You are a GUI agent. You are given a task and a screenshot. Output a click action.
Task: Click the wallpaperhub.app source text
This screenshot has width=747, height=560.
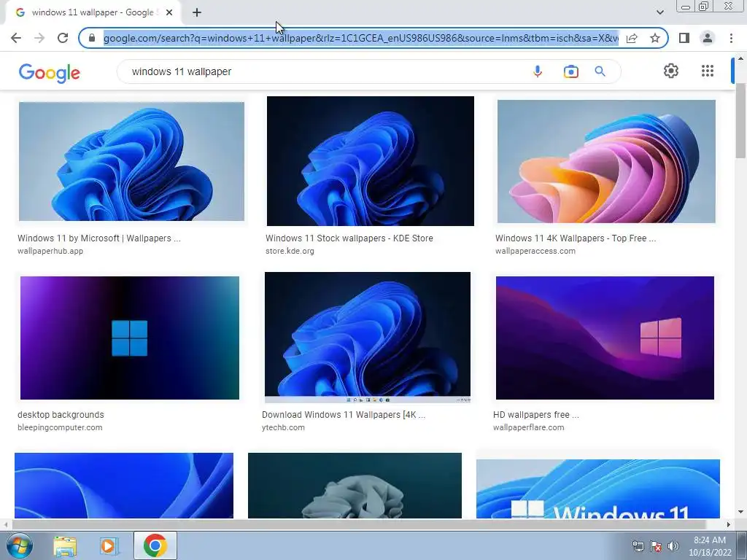coord(50,251)
